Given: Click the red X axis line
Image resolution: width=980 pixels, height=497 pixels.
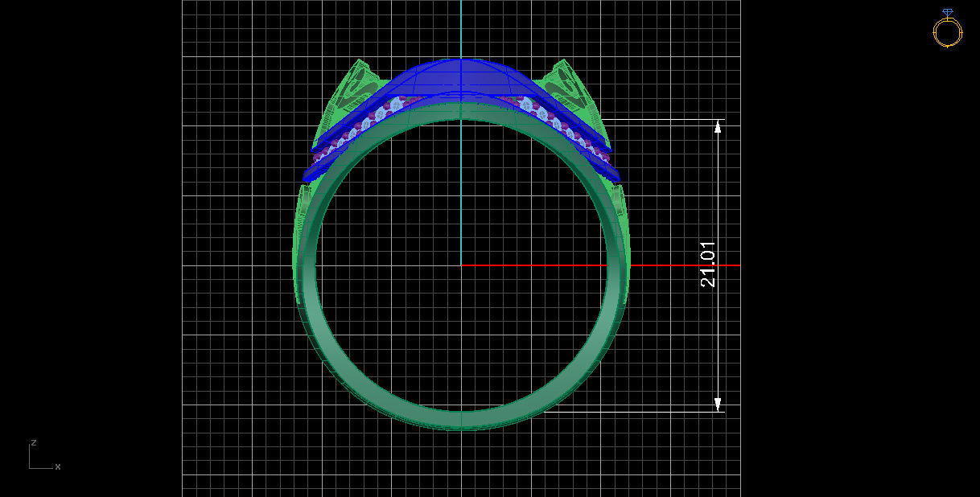Looking at the screenshot, I should point(599,265).
